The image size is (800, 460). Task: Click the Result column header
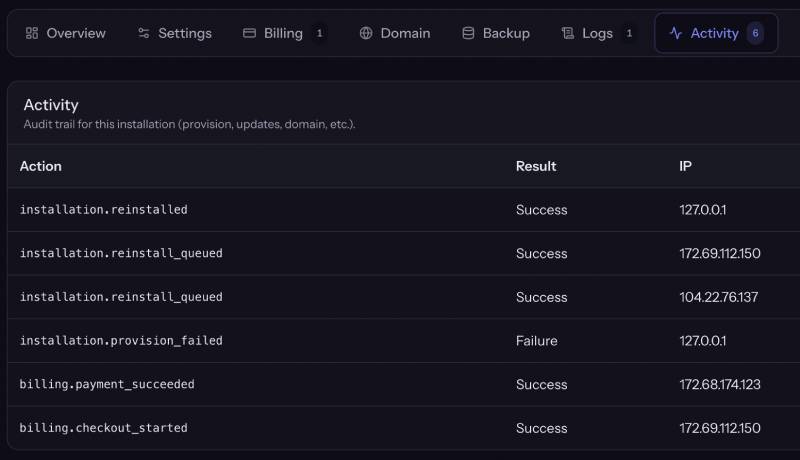coord(536,166)
